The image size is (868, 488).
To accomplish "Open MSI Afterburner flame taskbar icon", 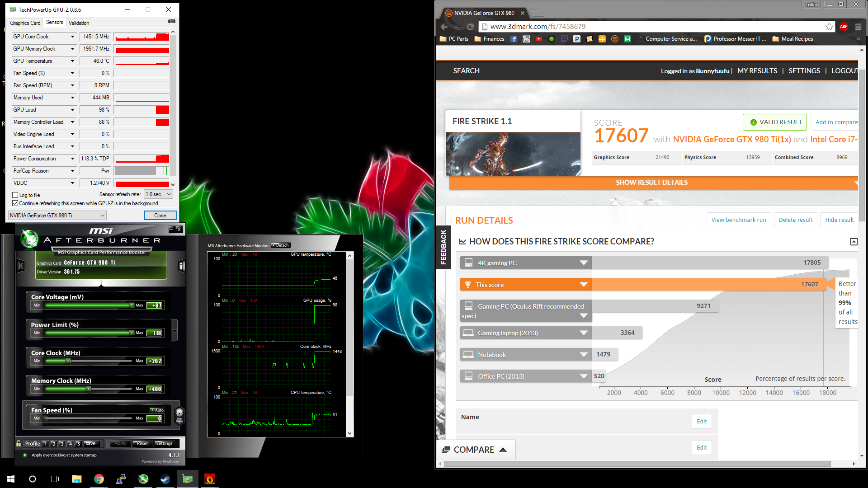I will coord(209,479).
